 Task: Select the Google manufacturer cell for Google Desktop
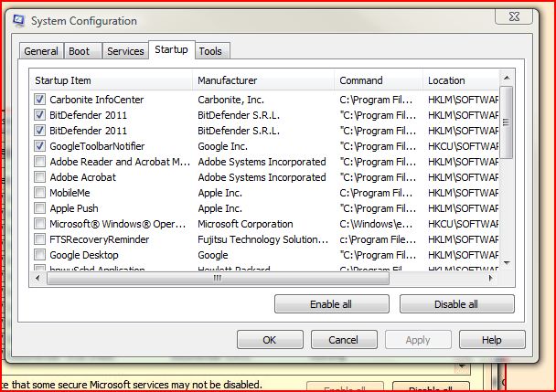point(213,255)
